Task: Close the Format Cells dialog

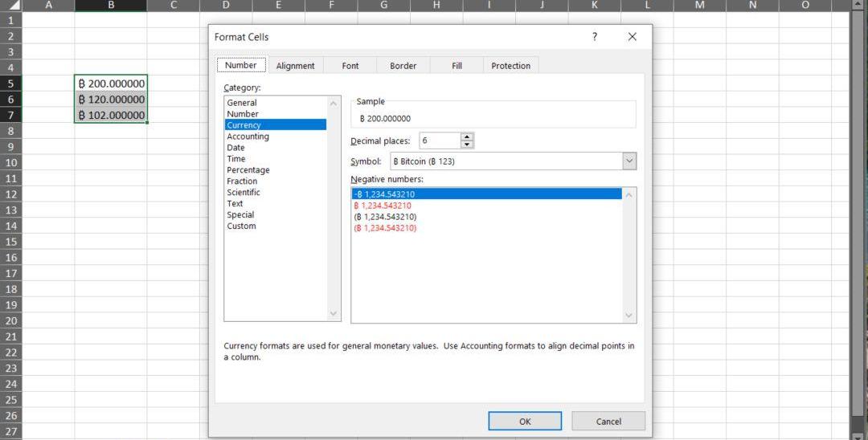Action: [633, 37]
